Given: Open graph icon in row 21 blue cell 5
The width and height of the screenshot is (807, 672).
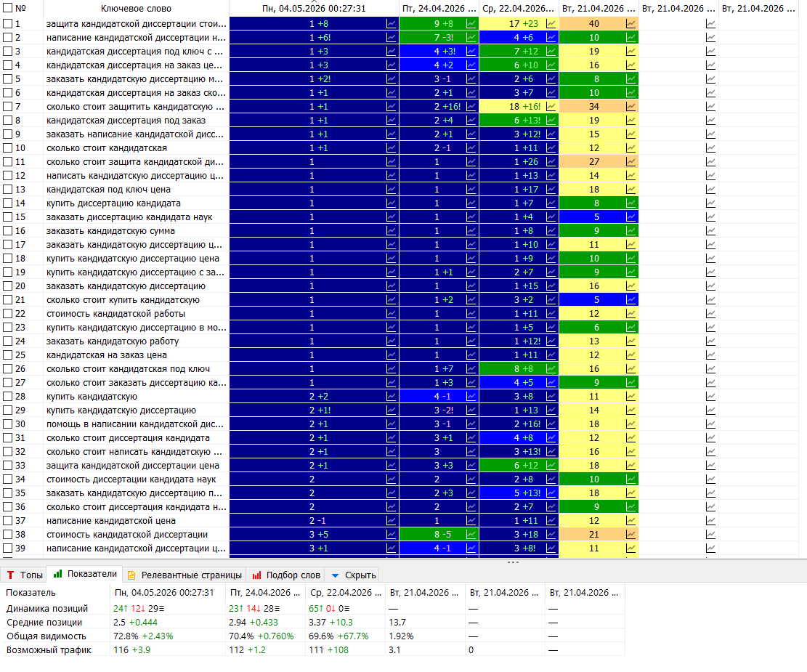Looking at the screenshot, I should tap(630, 300).
